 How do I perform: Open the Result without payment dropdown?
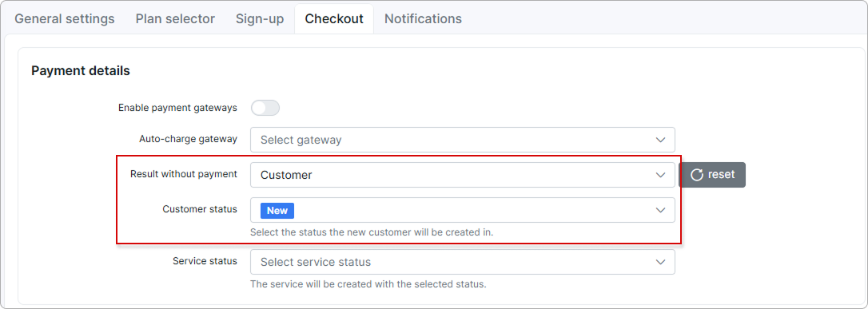(462, 175)
